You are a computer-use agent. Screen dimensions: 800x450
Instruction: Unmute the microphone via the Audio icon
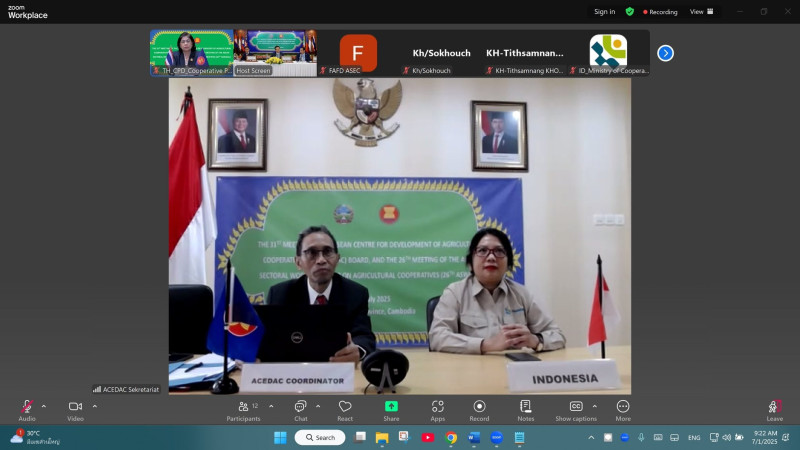[27, 407]
